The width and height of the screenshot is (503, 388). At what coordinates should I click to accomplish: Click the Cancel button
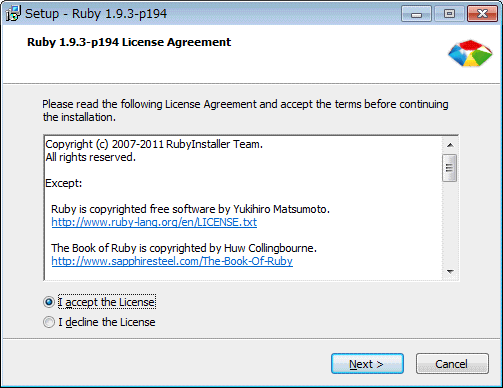point(452,364)
